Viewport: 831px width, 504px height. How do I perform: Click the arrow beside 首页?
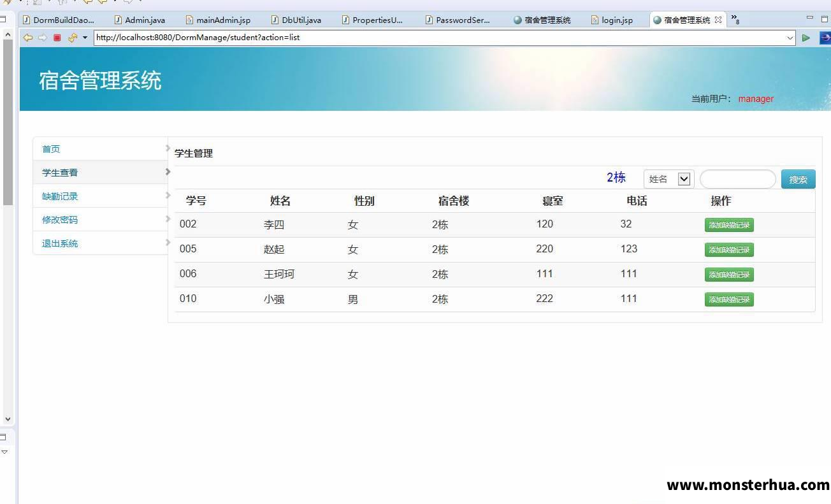pyautogui.click(x=168, y=148)
